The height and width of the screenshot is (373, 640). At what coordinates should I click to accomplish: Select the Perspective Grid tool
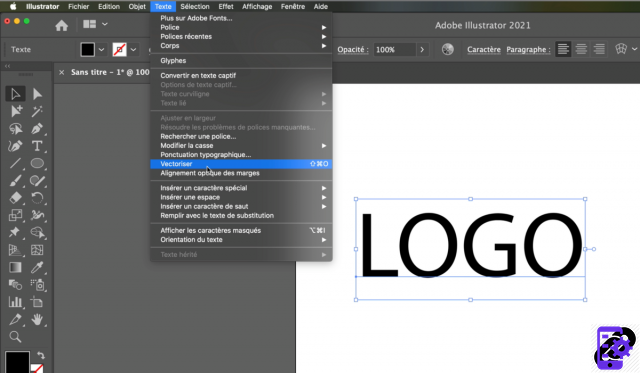tap(16, 250)
